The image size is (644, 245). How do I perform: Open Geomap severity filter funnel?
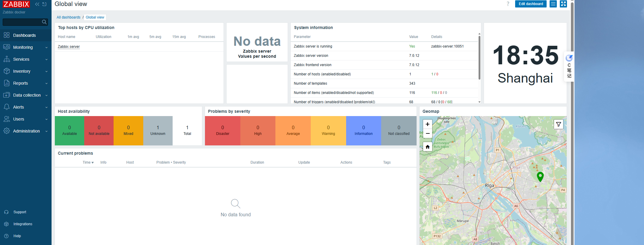(x=559, y=124)
